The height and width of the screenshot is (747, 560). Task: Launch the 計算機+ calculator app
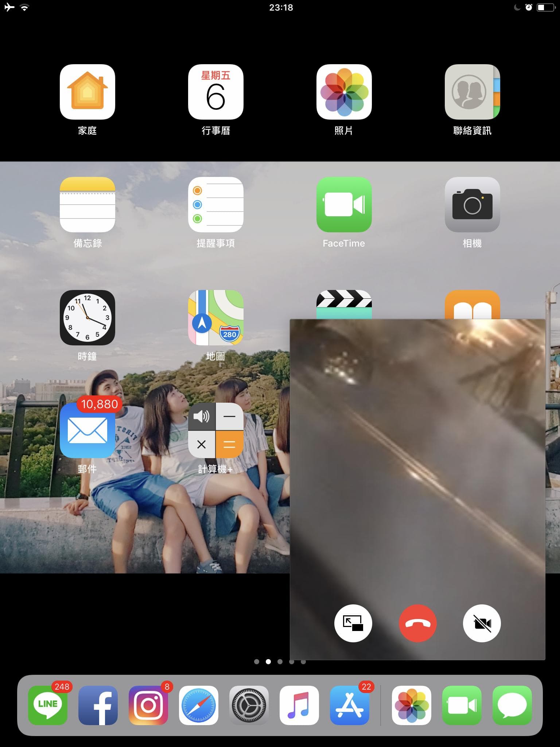(x=215, y=431)
